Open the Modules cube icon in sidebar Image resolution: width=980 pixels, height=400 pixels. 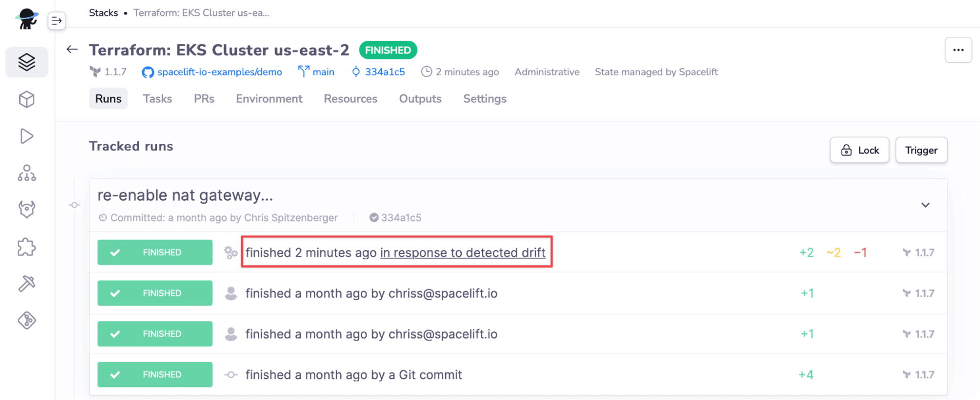[26, 100]
